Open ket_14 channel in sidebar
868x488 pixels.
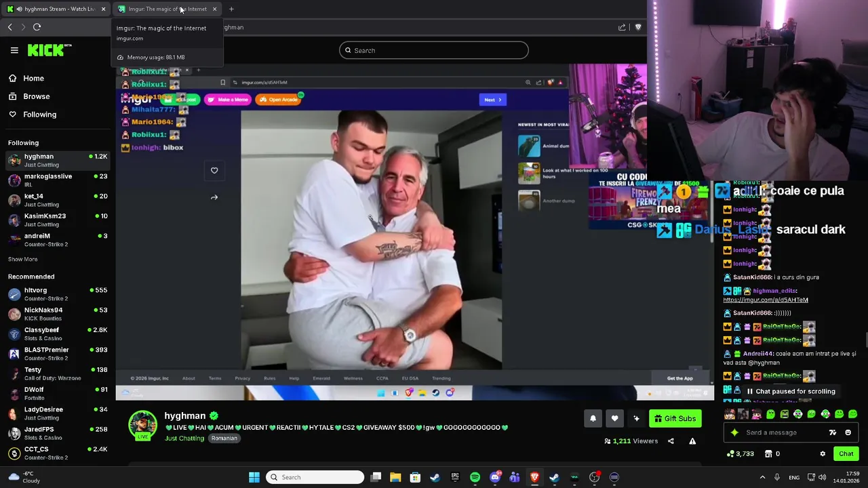click(56, 200)
